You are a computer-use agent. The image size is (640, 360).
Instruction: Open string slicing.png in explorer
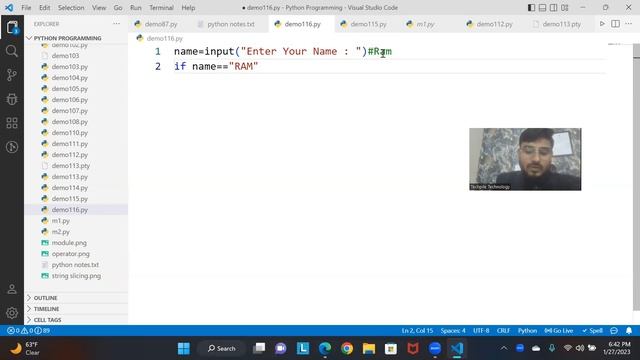point(76,276)
